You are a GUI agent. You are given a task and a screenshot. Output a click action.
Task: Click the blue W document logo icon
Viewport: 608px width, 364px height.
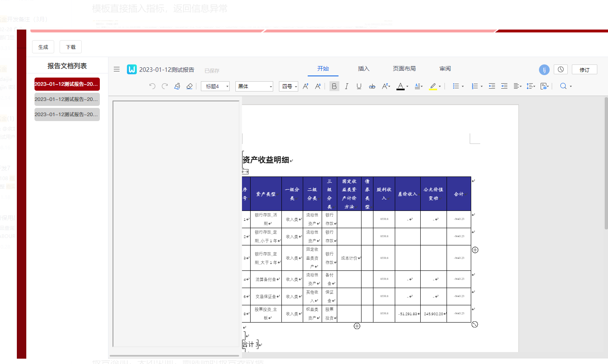pyautogui.click(x=131, y=69)
